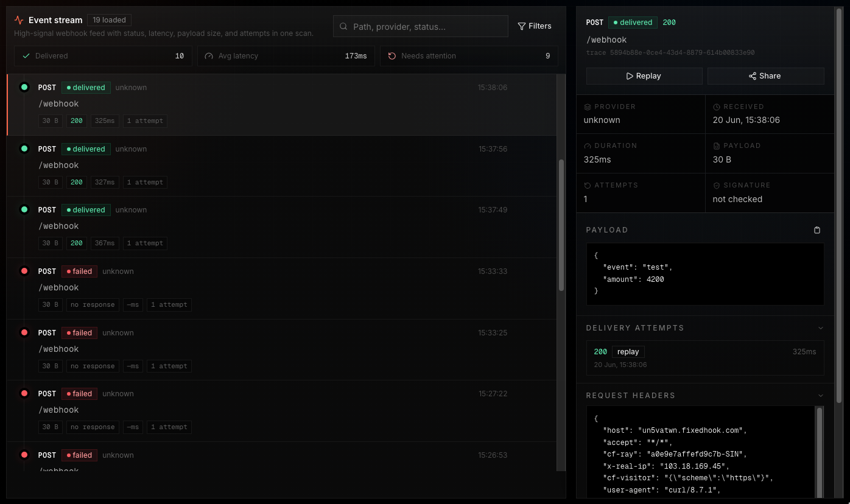Click the 367ms latency tag

coord(105,243)
